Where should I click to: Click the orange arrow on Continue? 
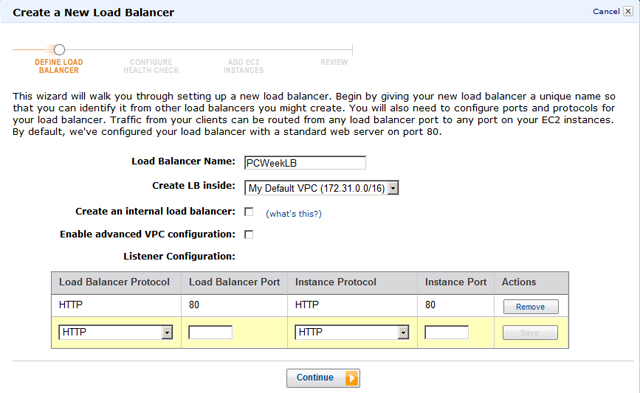click(352, 378)
